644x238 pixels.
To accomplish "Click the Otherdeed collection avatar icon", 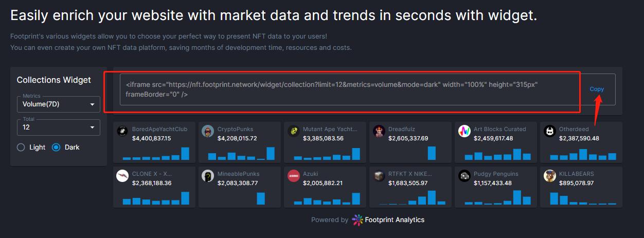I will (x=550, y=131).
